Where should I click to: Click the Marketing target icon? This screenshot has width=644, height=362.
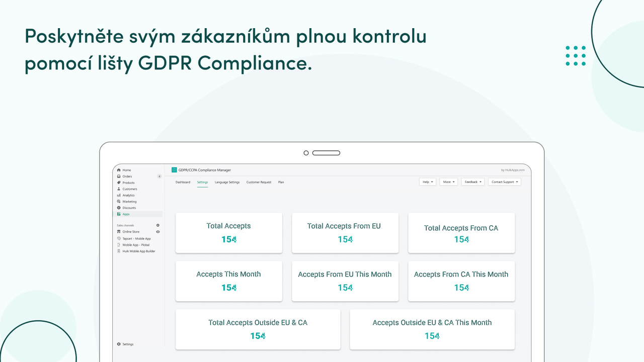119,202
